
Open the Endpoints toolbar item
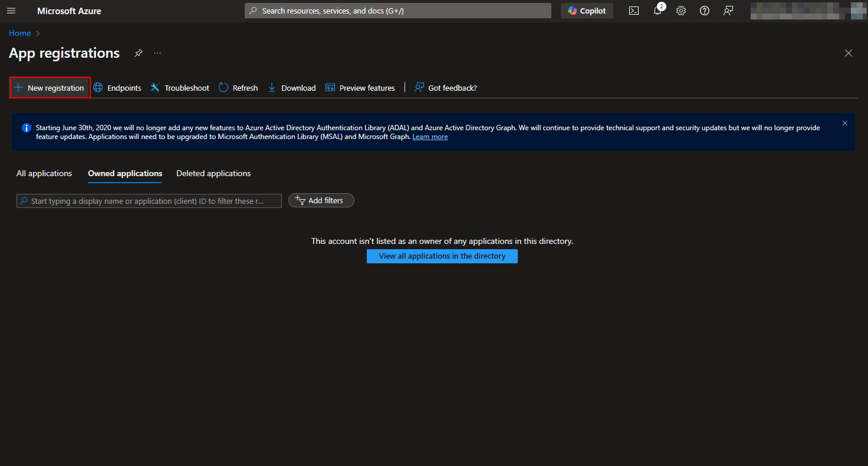117,88
